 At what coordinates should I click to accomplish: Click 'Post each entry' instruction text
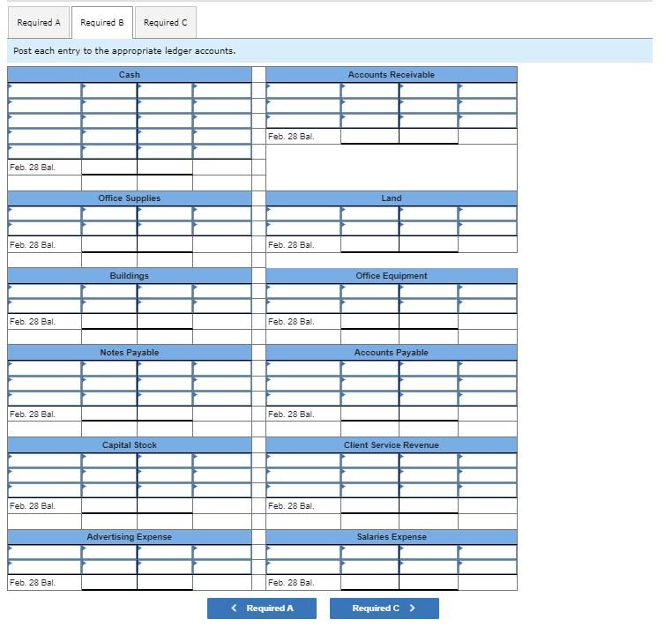(x=124, y=50)
